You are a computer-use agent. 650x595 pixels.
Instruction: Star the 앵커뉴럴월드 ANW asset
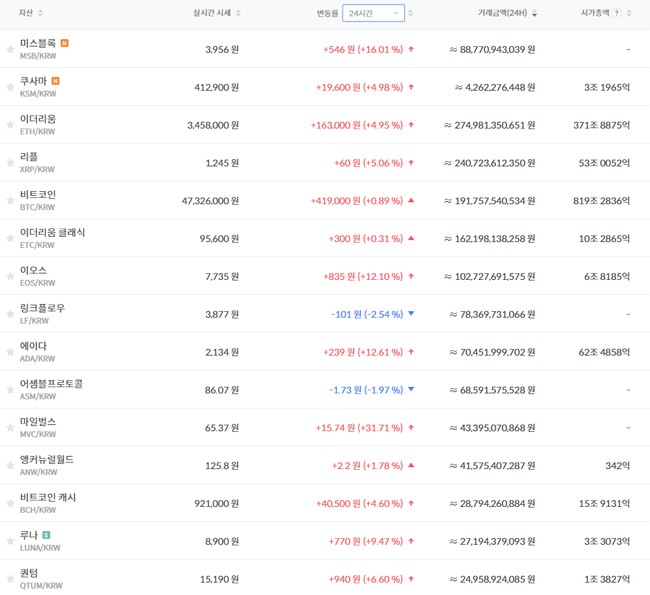point(10,465)
